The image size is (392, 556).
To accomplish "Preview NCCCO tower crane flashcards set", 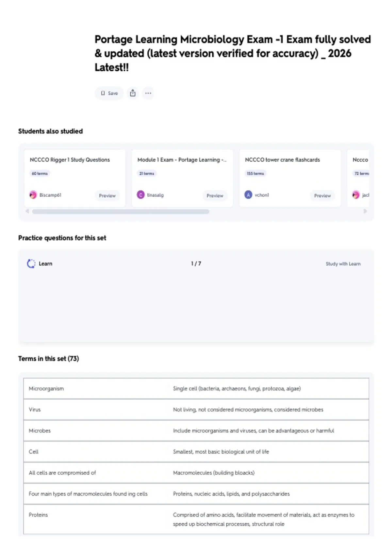I will pyautogui.click(x=322, y=196).
